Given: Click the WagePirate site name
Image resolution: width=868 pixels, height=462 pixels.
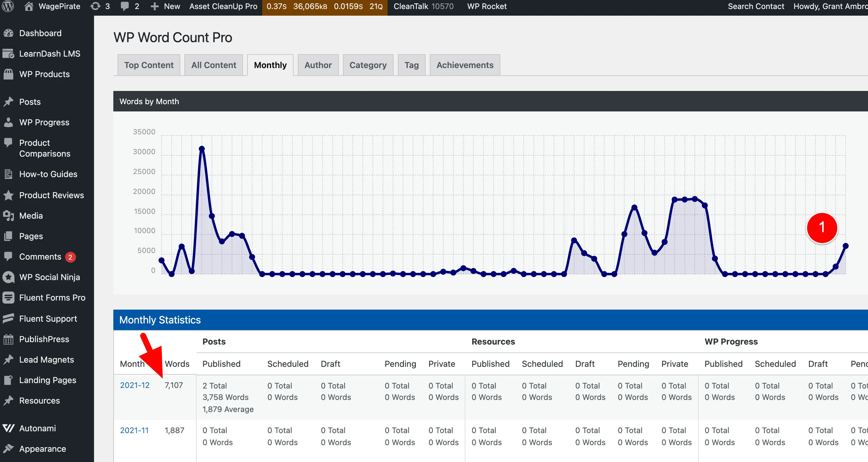Looking at the screenshot, I should pos(59,6).
